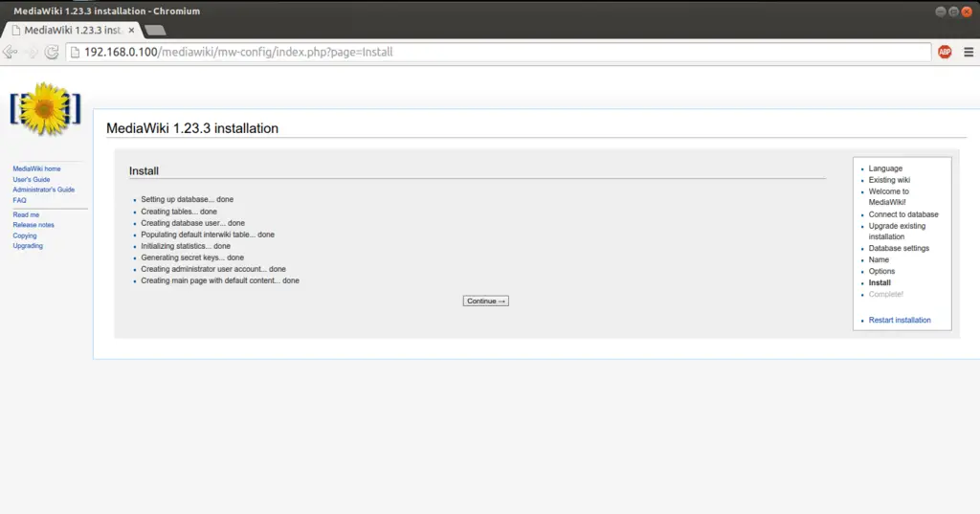
Task: Open the Adblock Plus extension icon
Action: tap(945, 52)
